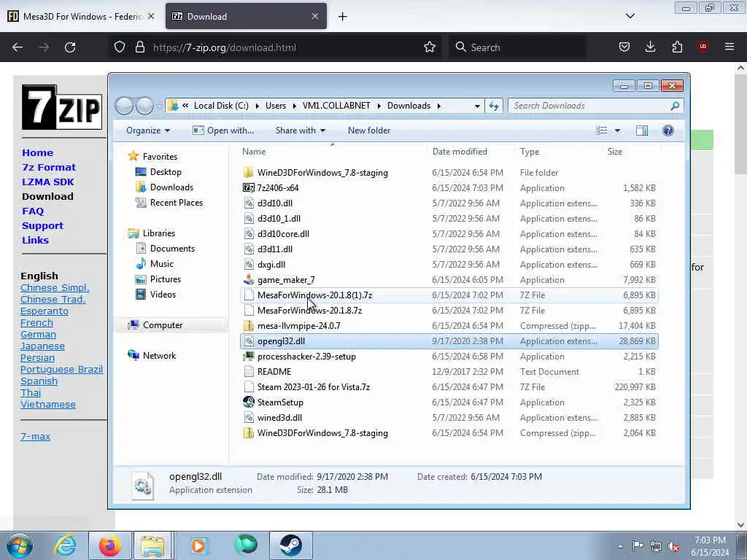Select Desktop in Favorites

166,172
